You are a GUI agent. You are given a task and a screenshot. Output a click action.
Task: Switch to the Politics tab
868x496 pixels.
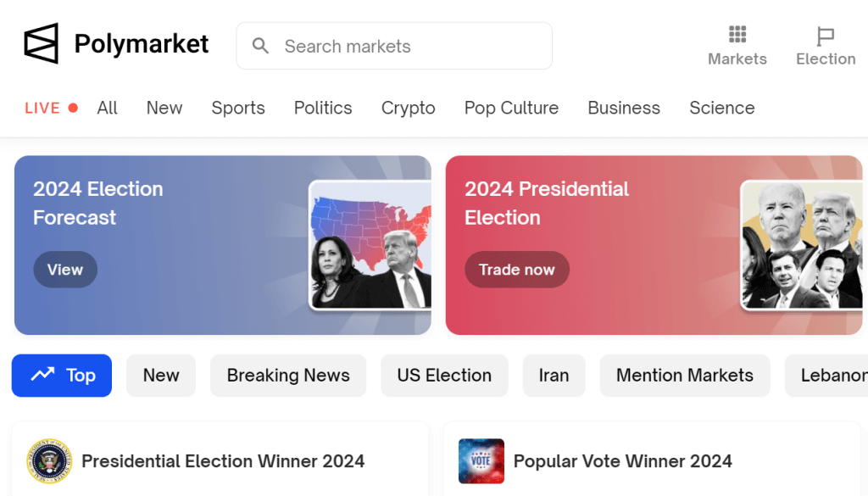click(322, 108)
